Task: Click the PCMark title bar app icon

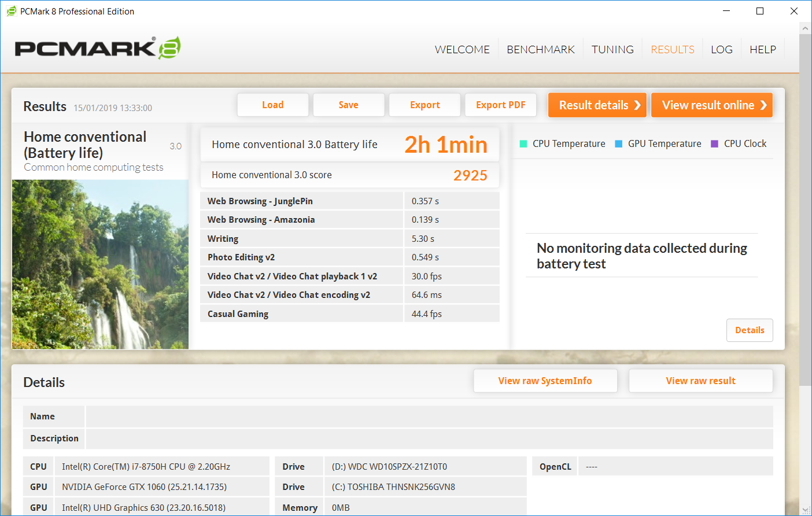Action: pyautogui.click(x=11, y=11)
